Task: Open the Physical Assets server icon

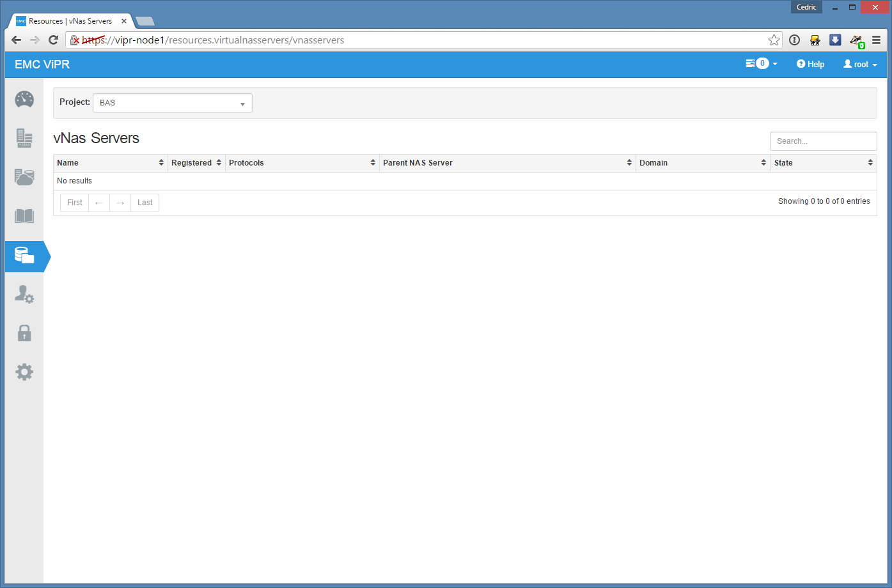Action: point(24,138)
